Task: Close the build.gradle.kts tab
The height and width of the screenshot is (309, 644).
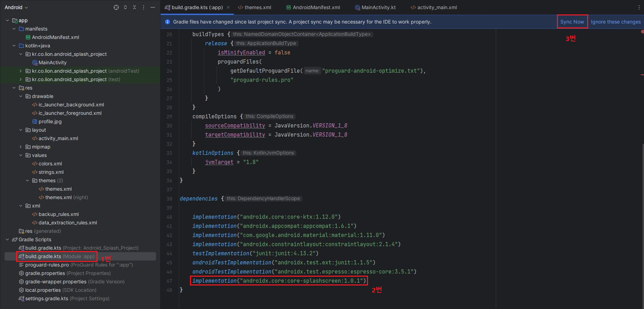Action: pyautogui.click(x=228, y=7)
